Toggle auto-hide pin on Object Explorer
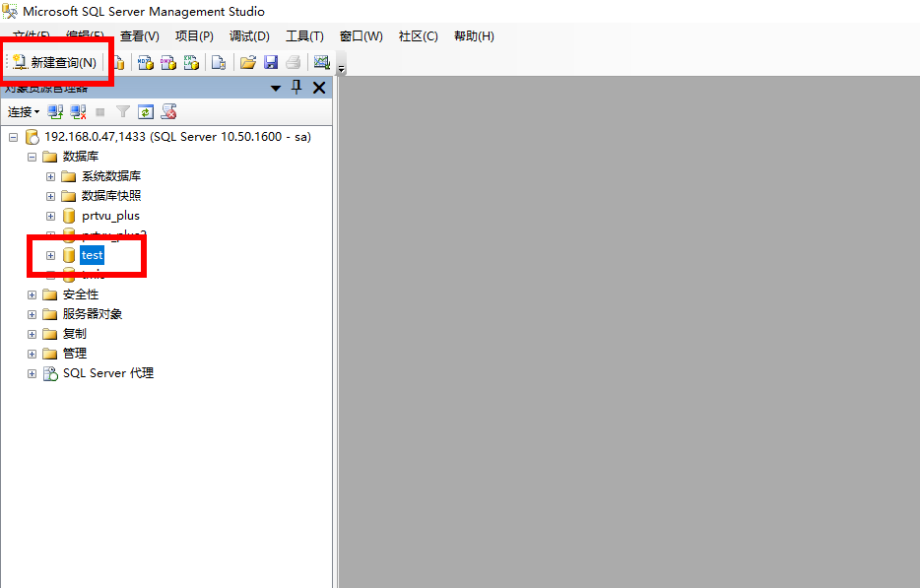The height and width of the screenshot is (588, 920). 296,88
